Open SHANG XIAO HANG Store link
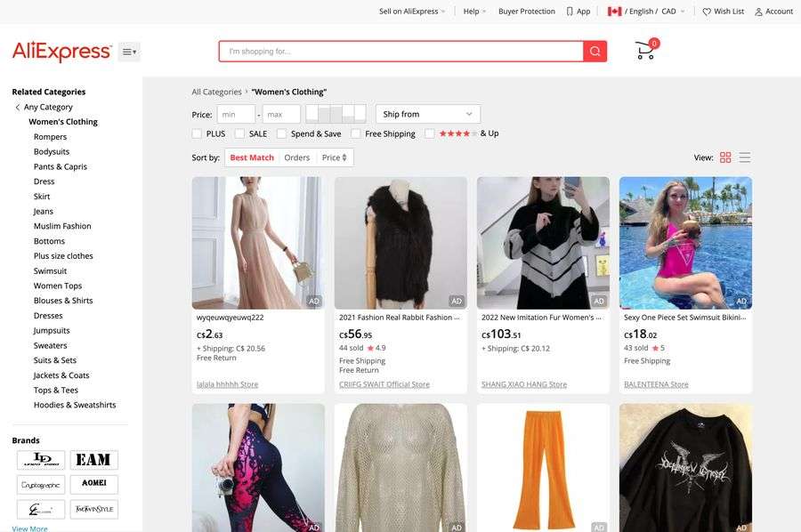The height and width of the screenshot is (532, 801). 524,384
